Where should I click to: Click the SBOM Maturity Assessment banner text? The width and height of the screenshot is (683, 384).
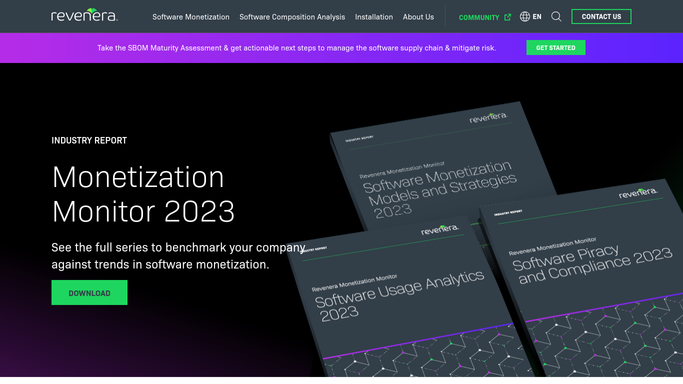pyautogui.click(x=297, y=48)
